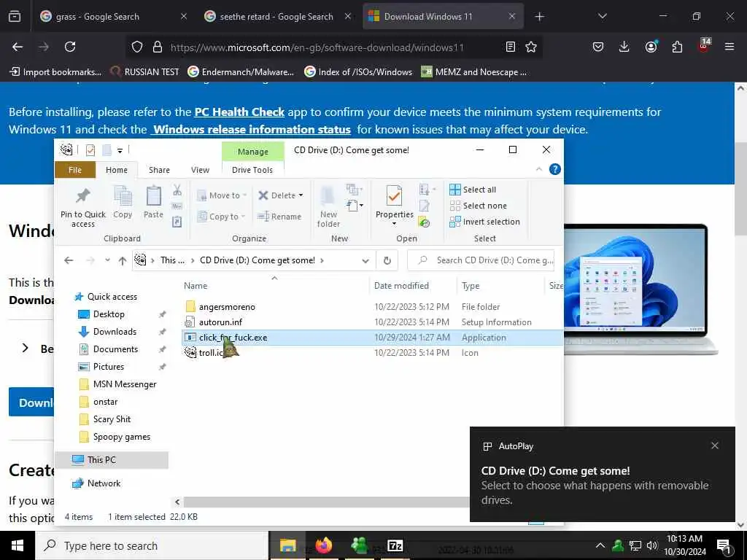The height and width of the screenshot is (560, 747).
Task: Click the New folder icon
Action: click(328, 196)
